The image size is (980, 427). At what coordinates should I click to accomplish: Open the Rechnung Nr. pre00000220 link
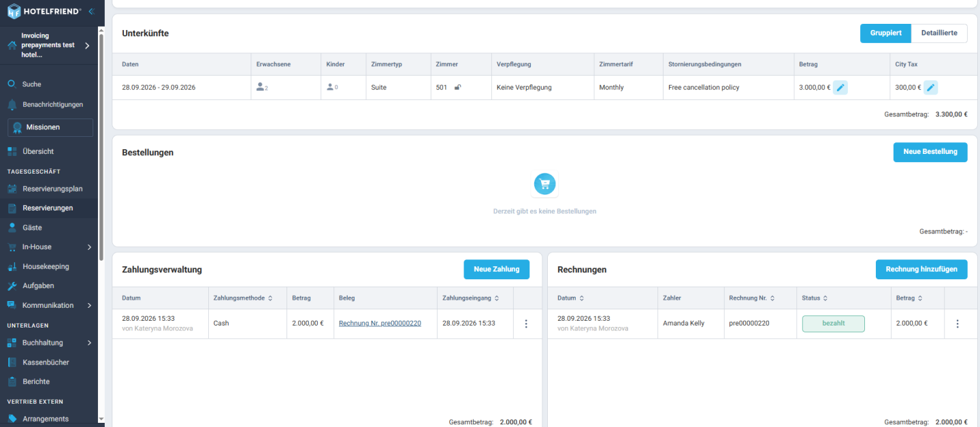click(x=380, y=323)
